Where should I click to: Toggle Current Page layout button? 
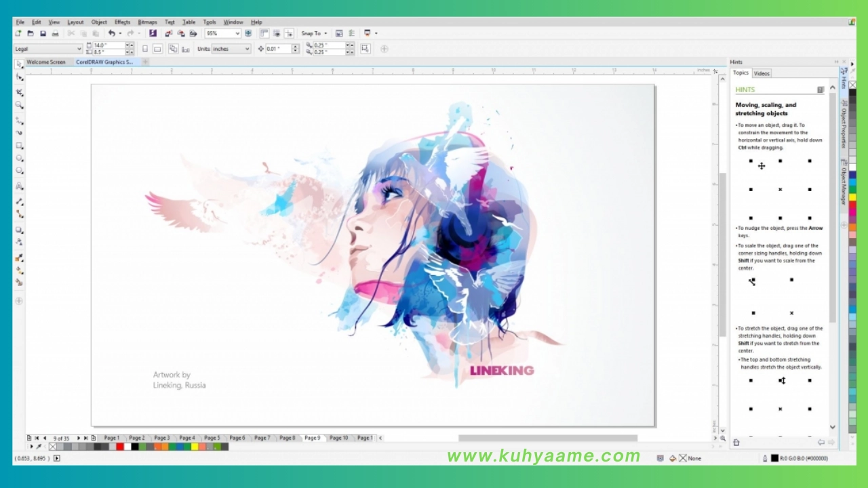(185, 49)
